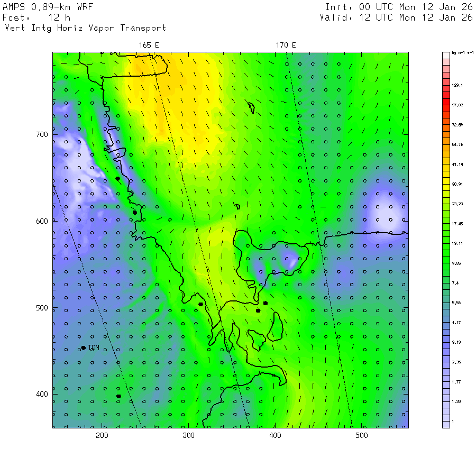The width and height of the screenshot is (476, 476).
Task: Pick the white swatch atop the colorbar
Action: click(446, 56)
